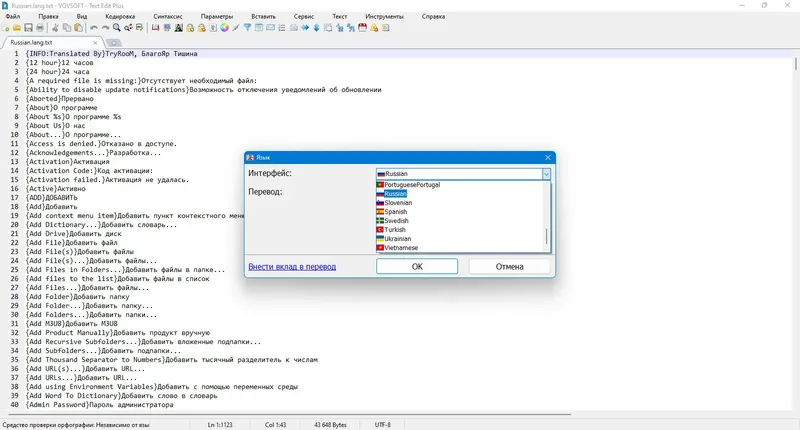
Task: Click the red calendar toolbar icon
Action: pos(362,28)
